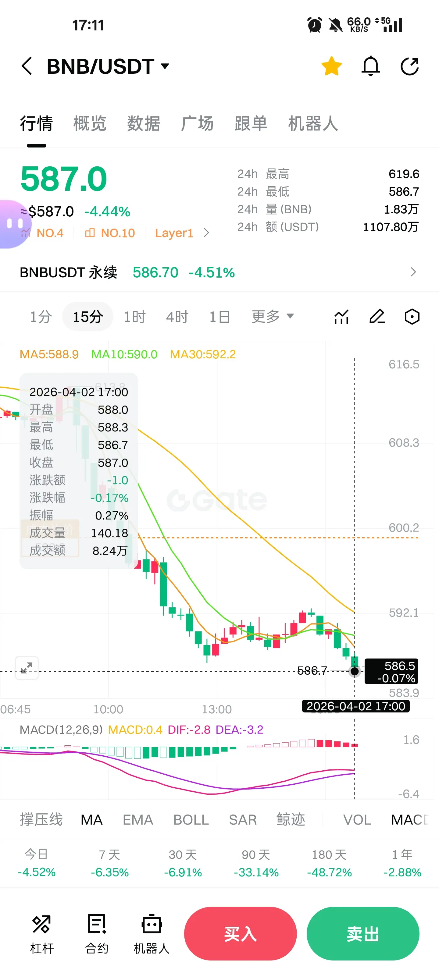Tap the MACD(12,26,9) indicator label
Screen dimensions: 439x980
pos(61,730)
